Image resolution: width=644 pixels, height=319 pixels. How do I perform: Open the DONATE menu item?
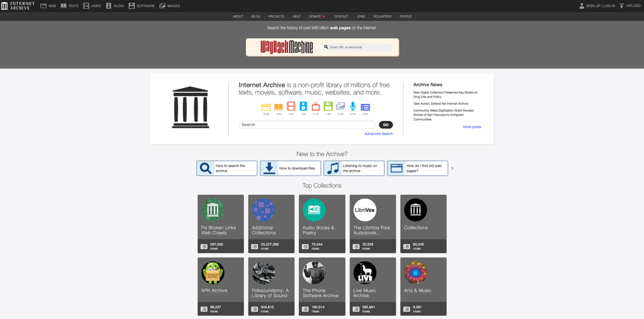coord(317,16)
